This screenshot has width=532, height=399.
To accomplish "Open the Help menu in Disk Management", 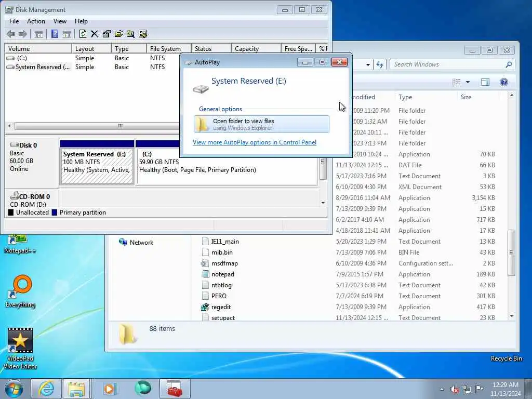I will [81, 21].
